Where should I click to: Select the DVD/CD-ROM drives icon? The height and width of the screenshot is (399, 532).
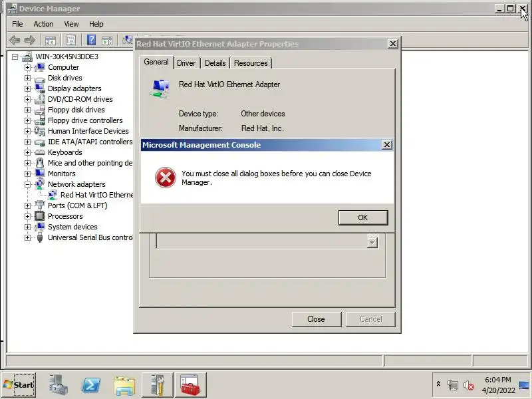click(40, 99)
